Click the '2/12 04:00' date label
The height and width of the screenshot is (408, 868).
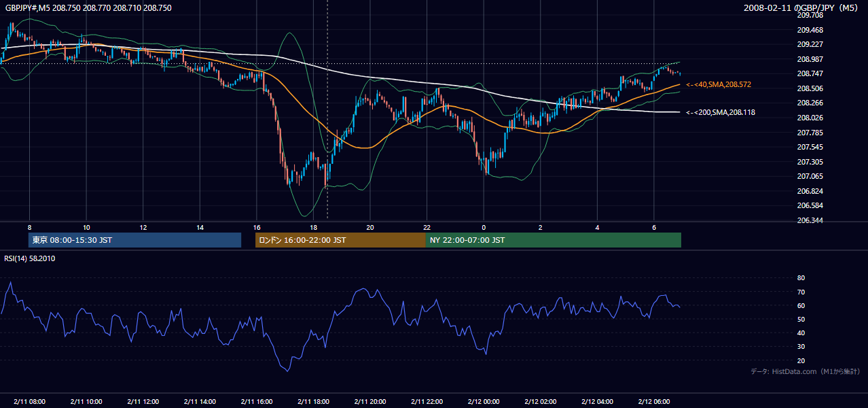point(597,401)
